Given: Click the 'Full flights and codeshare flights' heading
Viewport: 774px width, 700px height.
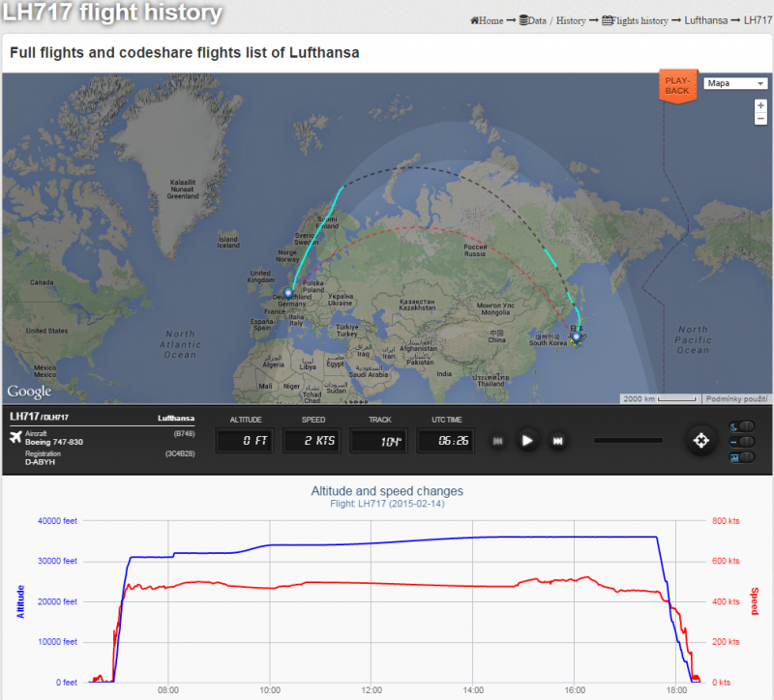Looking at the screenshot, I should click(x=185, y=53).
